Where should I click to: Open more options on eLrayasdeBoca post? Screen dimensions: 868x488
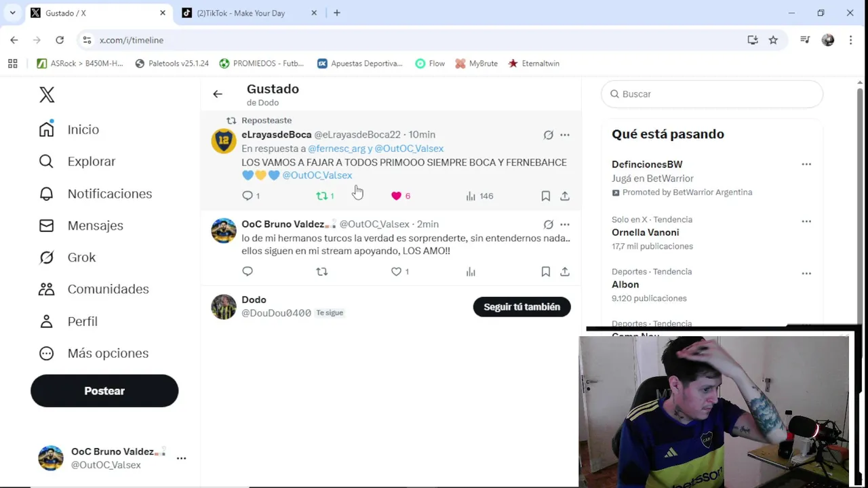point(564,135)
